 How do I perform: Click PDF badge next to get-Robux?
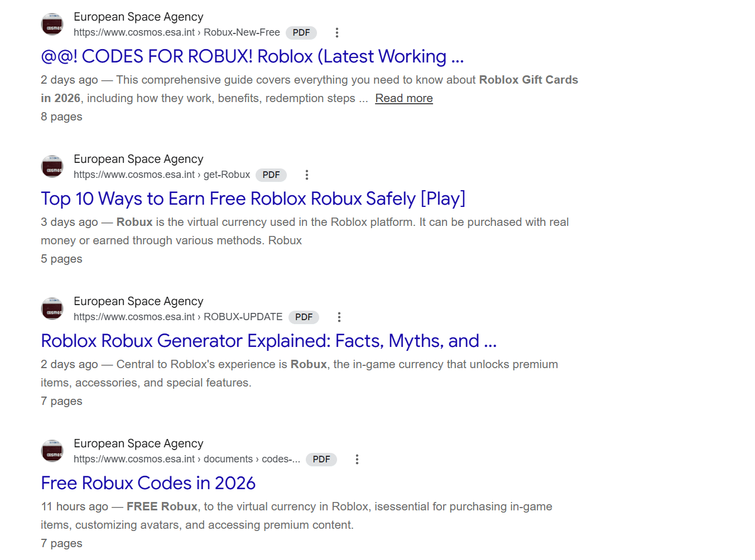click(x=271, y=175)
